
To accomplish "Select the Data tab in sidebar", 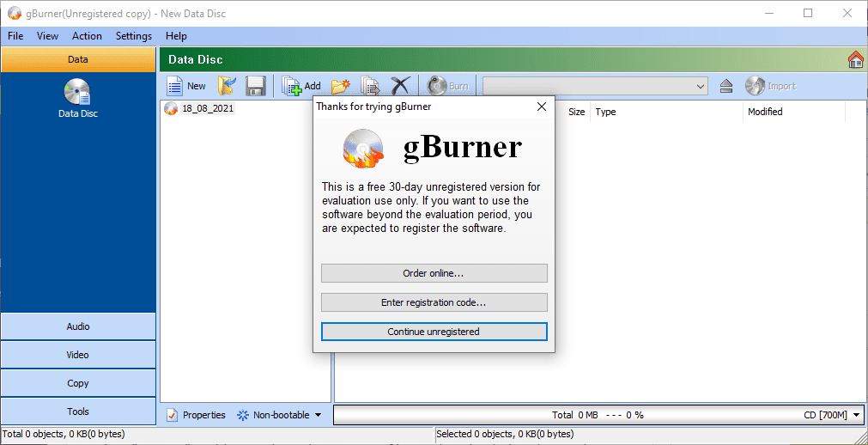I will click(x=78, y=59).
